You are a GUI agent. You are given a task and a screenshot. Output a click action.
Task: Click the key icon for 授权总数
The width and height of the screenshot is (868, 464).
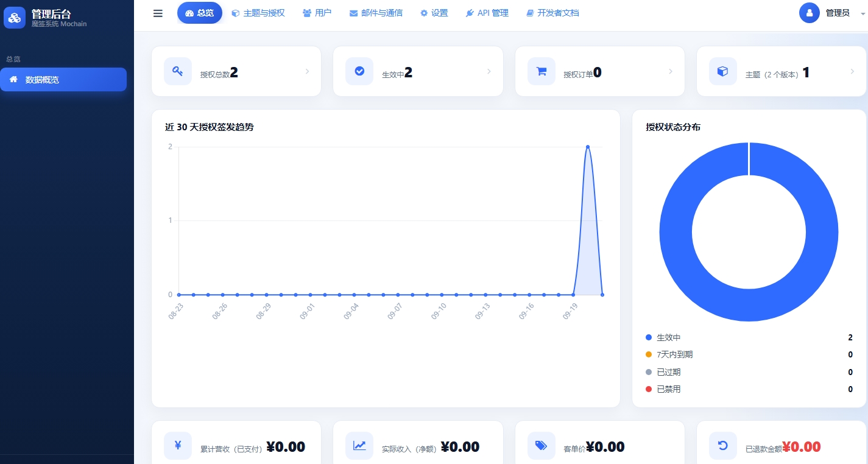tap(178, 71)
